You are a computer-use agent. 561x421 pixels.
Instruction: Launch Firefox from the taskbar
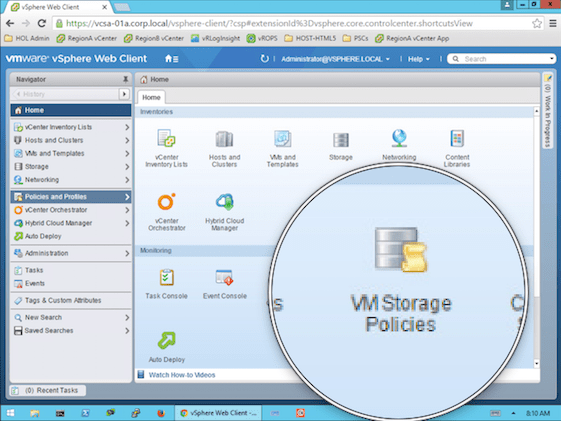pyautogui.click(x=161, y=413)
